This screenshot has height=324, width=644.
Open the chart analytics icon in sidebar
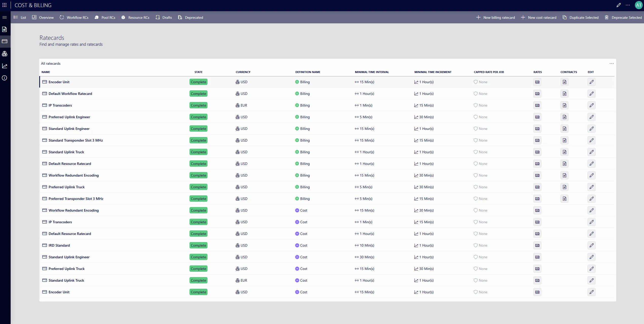click(5, 66)
